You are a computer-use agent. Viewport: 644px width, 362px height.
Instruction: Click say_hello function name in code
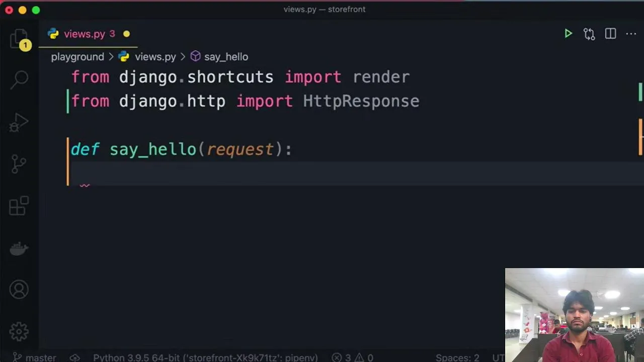pyautogui.click(x=152, y=149)
